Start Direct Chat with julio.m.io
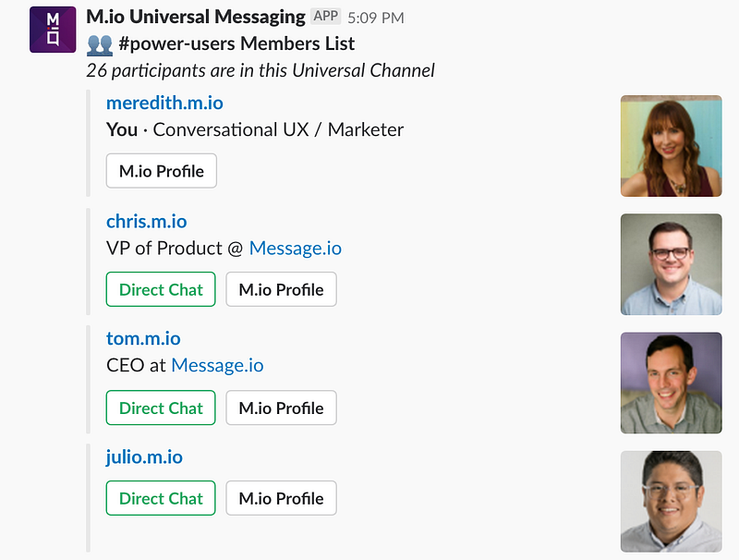Viewport: 739px width, 560px height. 161,498
